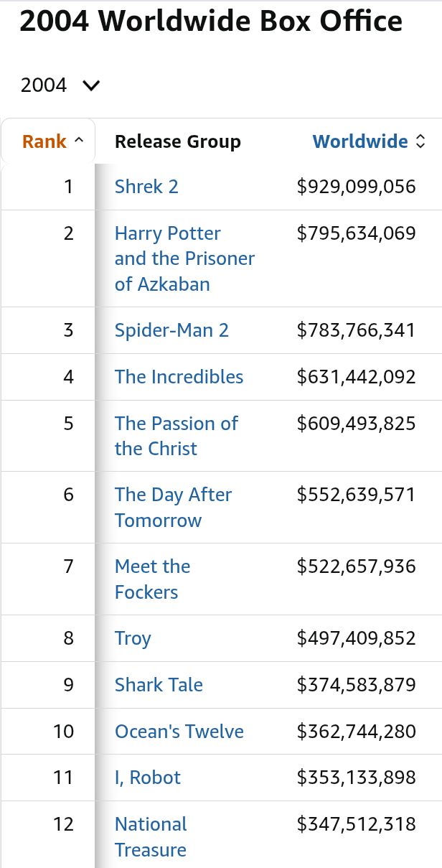Sort by the Worldwide gross column

click(x=360, y=141)
